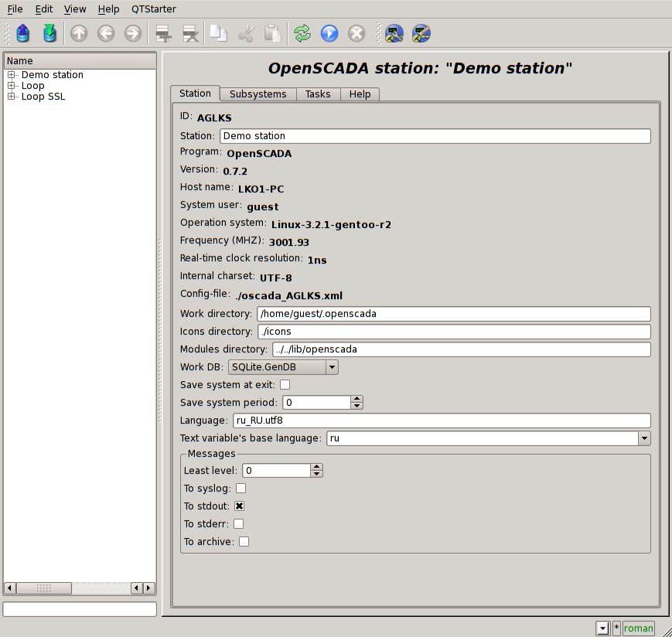Click the green Refresh page icon
Screen dimensions: 672x637
(302, 33)
